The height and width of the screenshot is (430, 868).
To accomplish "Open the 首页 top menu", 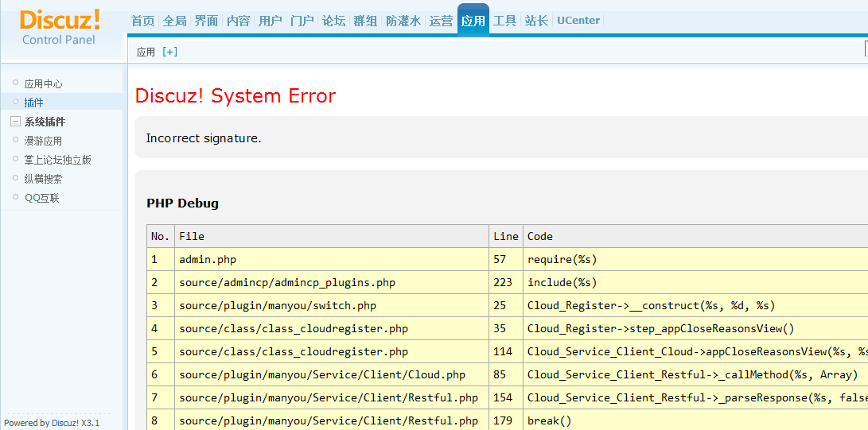I will click(x=143, y=21).
